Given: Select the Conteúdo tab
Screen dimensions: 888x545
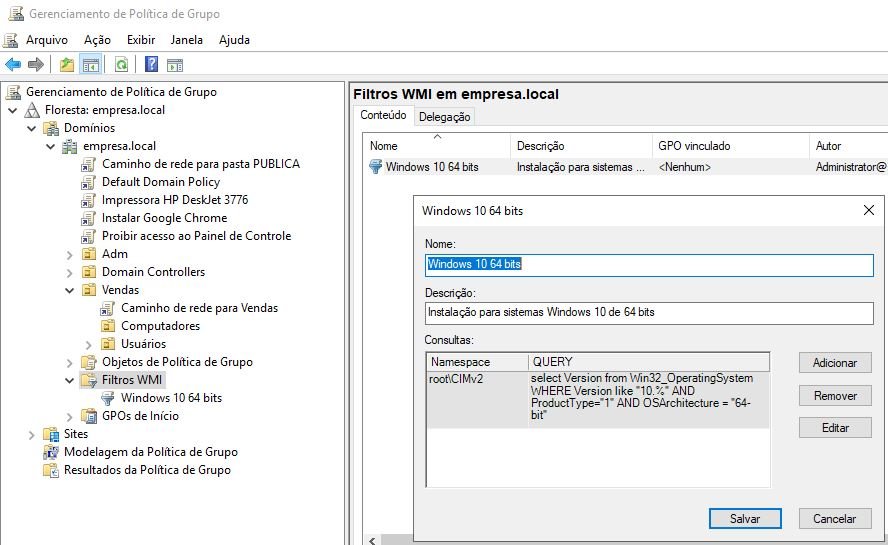Looking at the screenshot, I should 383,115.
